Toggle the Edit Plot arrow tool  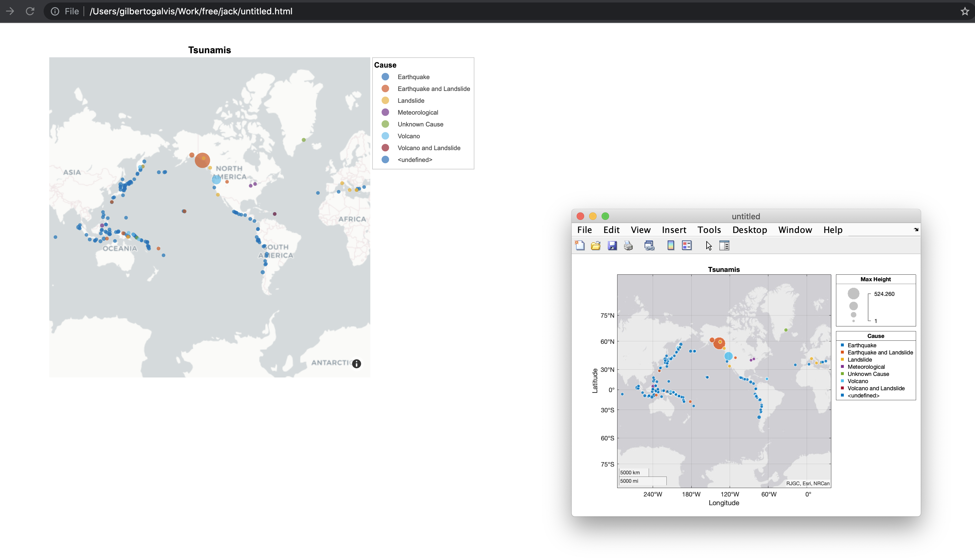(708, 245)
